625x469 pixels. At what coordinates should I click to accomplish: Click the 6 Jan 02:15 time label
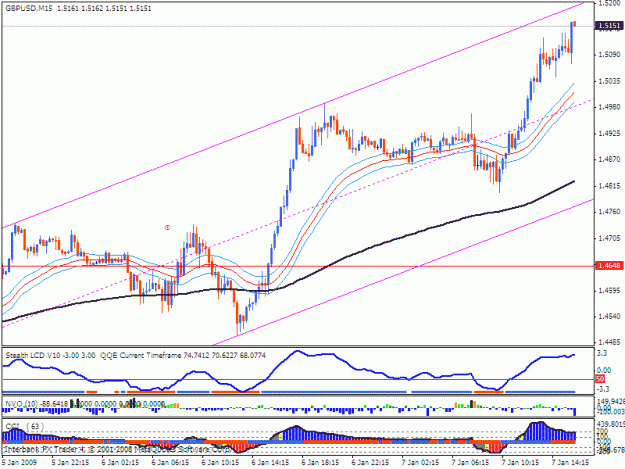pyautogui.click(x=120, y=463)
